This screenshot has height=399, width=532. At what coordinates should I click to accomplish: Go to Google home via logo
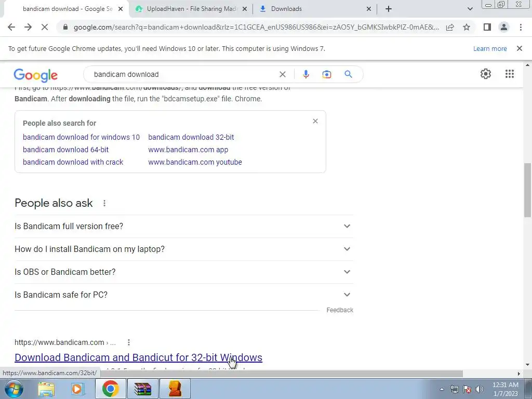point(36,75)
